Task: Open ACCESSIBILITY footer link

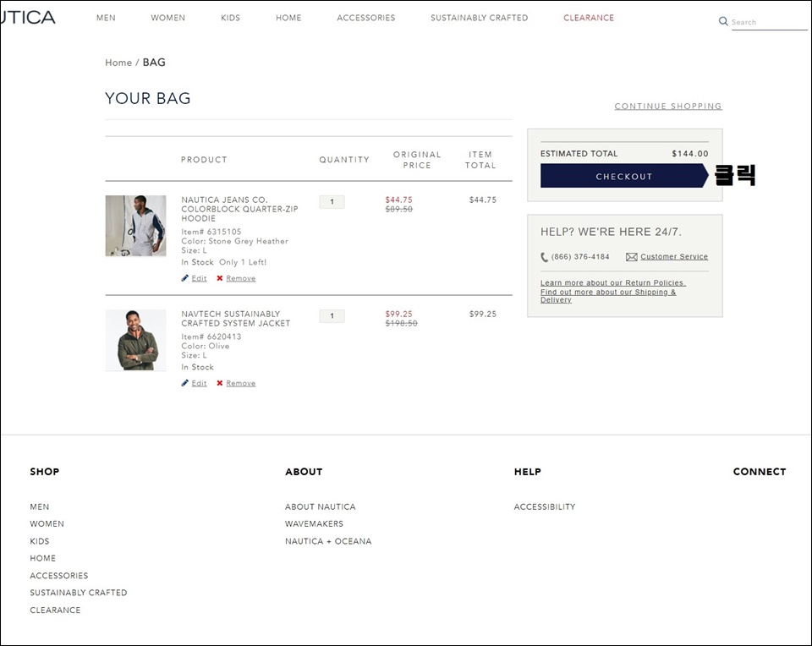Action: click(545, 506)
